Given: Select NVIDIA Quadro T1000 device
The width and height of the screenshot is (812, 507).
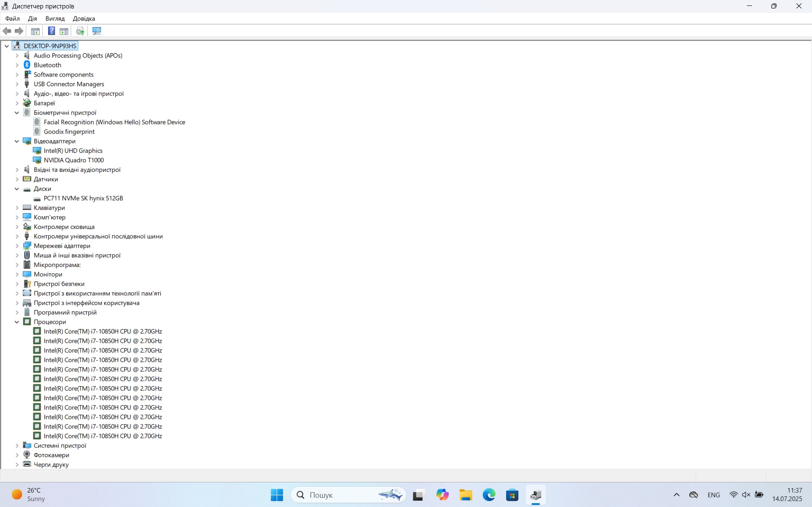Looking at the screenshot, I should 74,160.
